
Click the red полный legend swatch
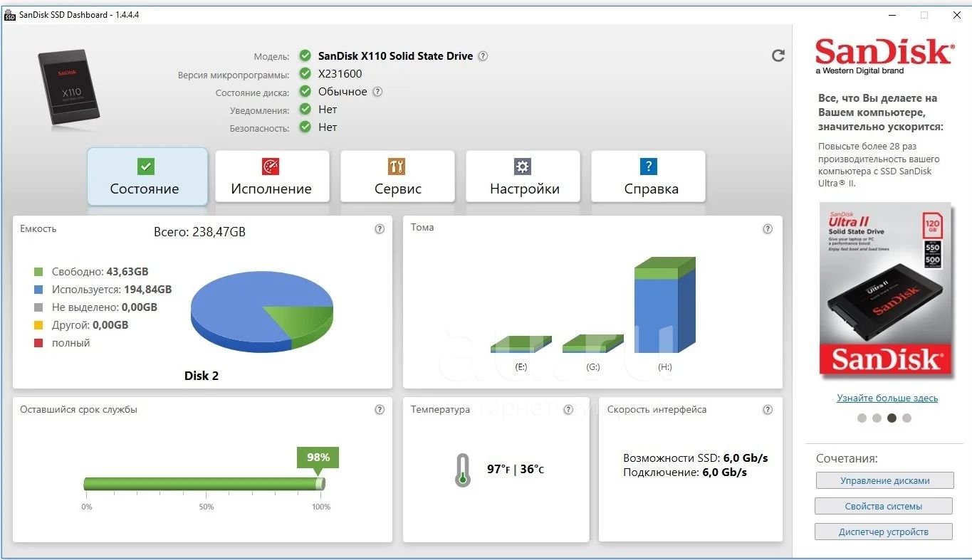(38, 343)
